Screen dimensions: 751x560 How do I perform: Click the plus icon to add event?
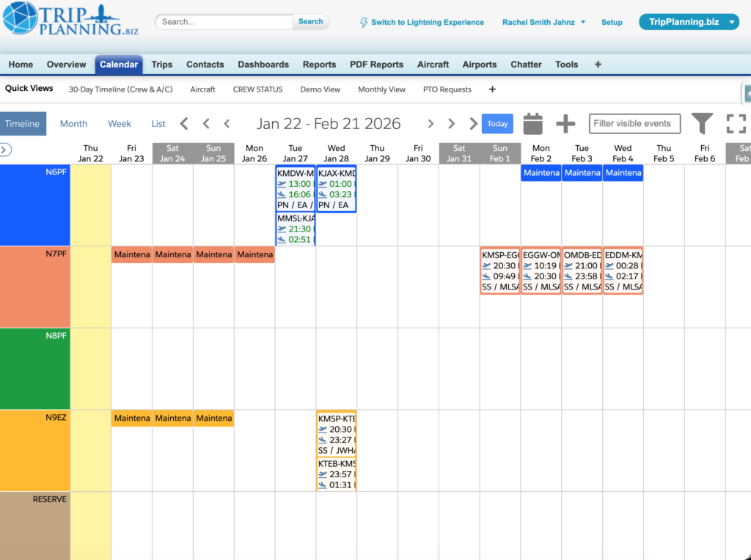[x=565, y=124]
